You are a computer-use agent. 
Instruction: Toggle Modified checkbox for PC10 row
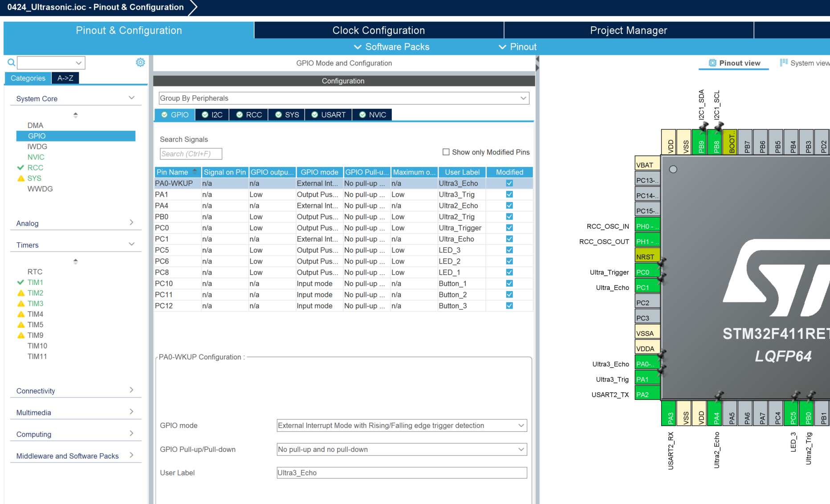pyautogui.click(x=509, y=284)
